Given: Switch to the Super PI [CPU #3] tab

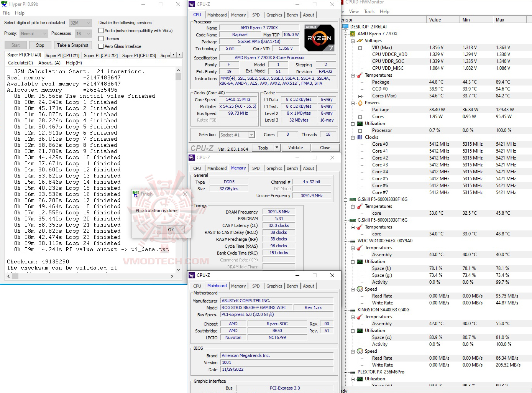Looking at the screenshot, I should 139,56.
